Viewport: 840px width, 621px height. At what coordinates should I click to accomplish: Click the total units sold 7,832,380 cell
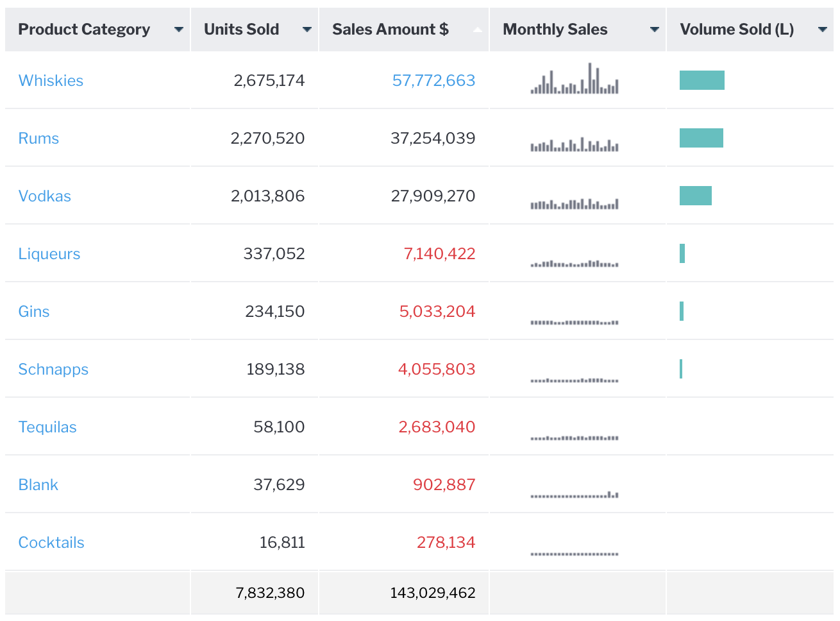(x=270, y=593)
